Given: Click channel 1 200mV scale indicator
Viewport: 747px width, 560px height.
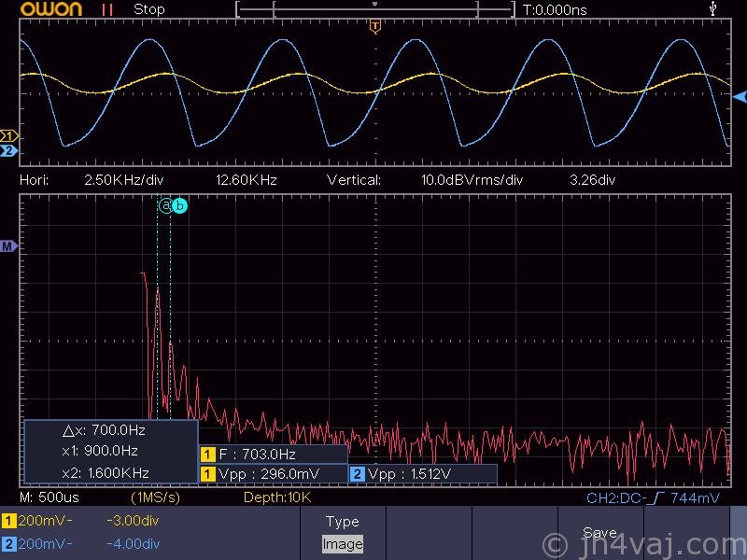Looking at the screenshot, I should click(45, 521).
